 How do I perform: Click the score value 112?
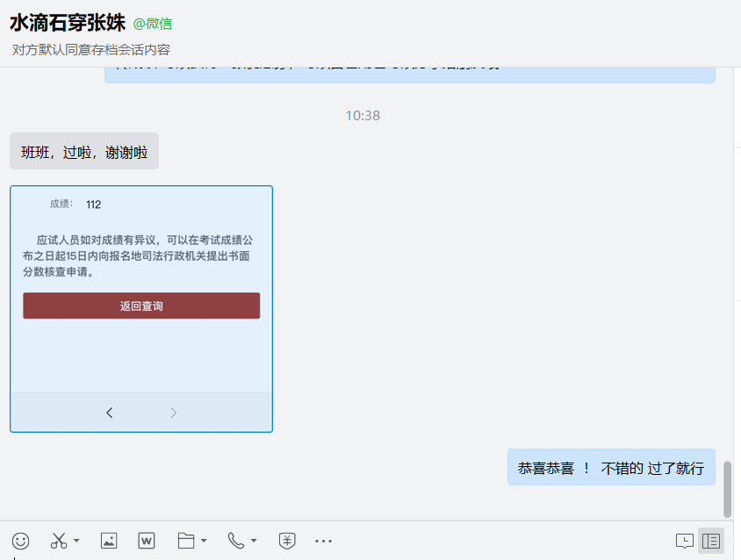click(x=93, y=205)
